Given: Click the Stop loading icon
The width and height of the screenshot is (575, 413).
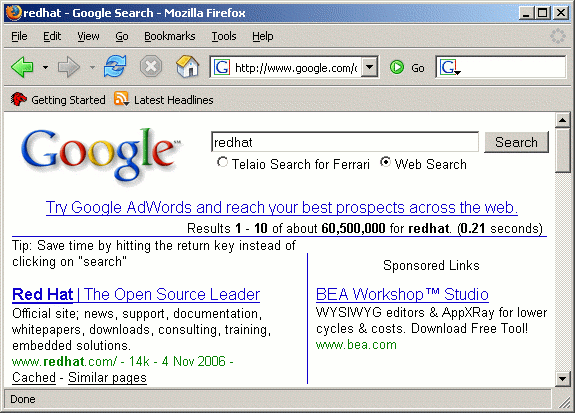Looking at the screenshot, I should 151,67.
